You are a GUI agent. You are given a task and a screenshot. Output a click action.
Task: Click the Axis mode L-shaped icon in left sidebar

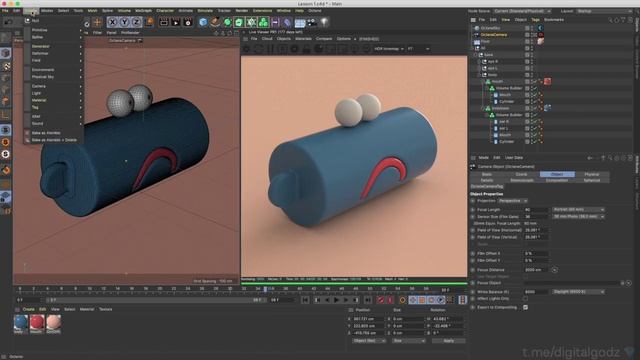[x=6, y=116]
